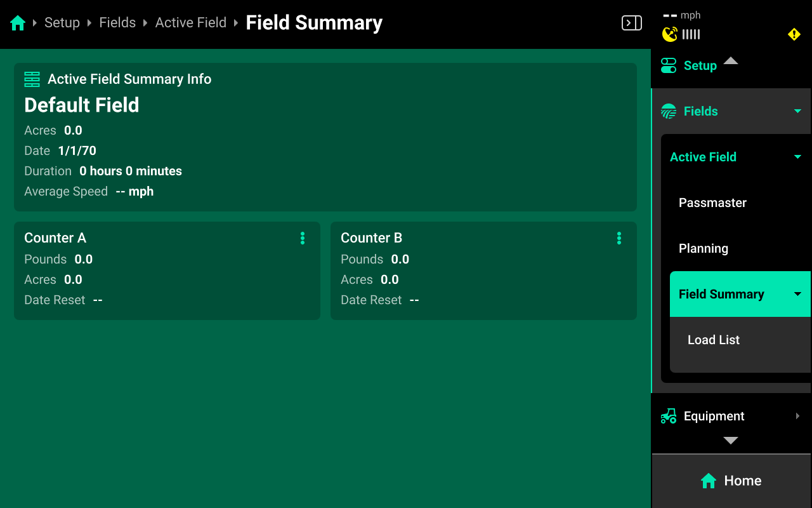The height and width of the screenshot is (508, 812).
Task: Click the Fields icon in the sidebar
Action: click(x=669, y=112)
